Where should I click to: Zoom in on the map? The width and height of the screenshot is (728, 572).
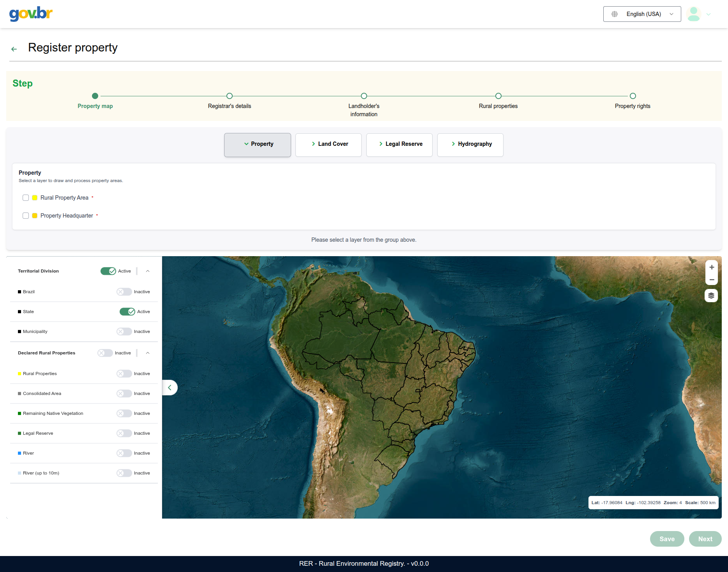tap(712, 267)
